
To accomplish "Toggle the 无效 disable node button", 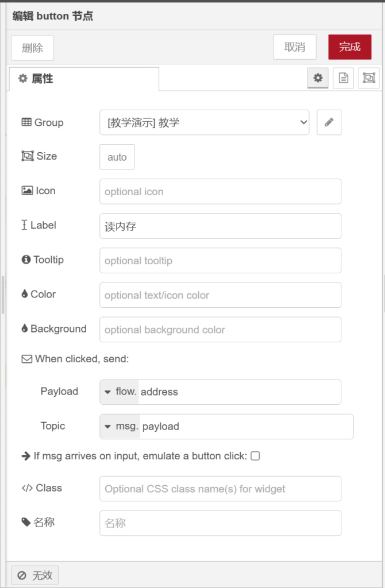I will [35, 575].
